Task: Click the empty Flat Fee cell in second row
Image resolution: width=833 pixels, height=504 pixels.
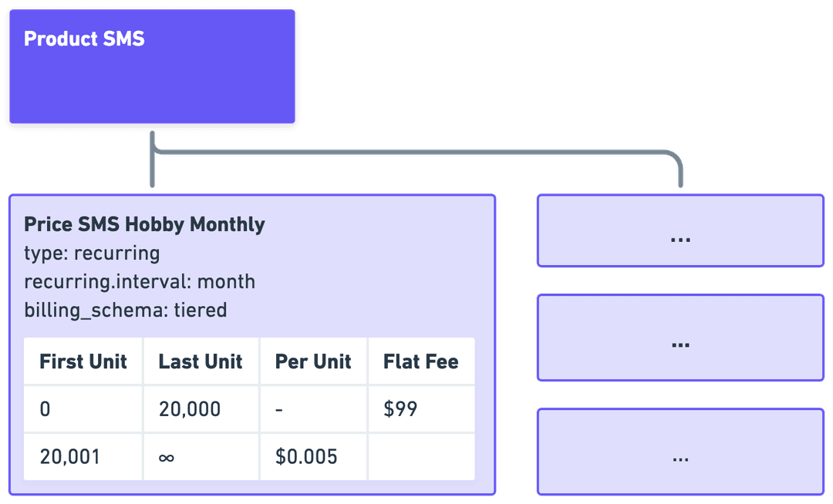Action: click(421, 456)
